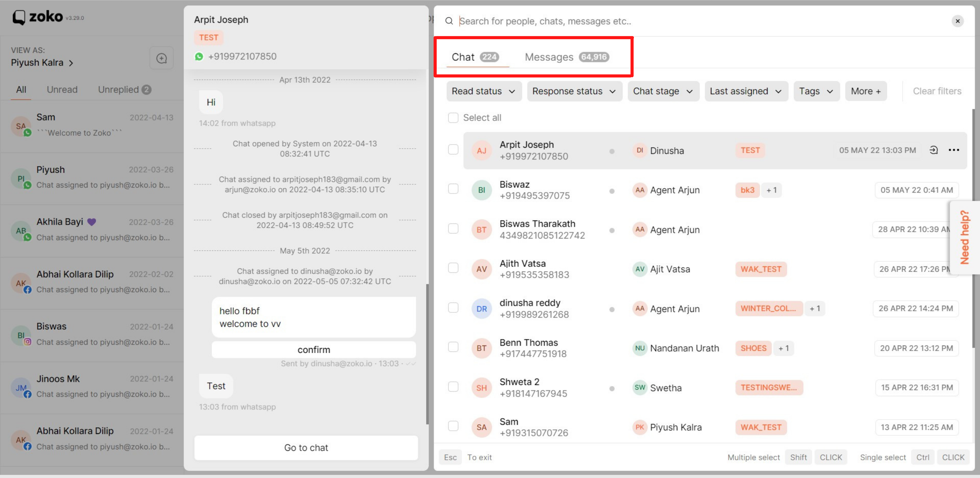980x478 pixels.
Task: Click DR avatar for dinusha reddy
Action: click(482, 309)
